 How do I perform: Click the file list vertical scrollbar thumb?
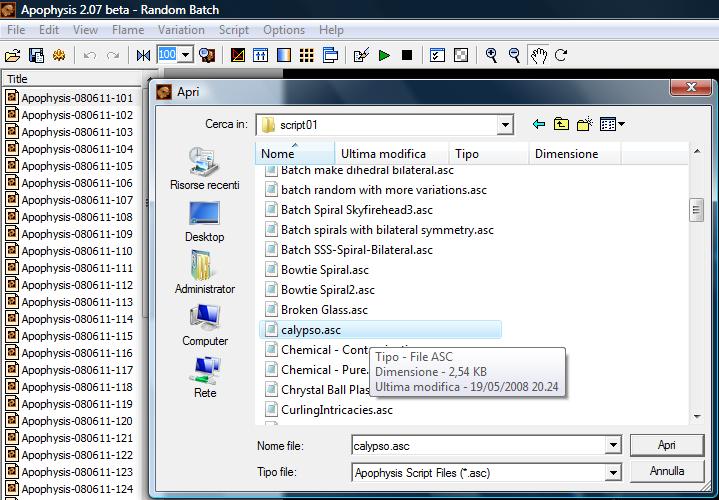(696, 210)
